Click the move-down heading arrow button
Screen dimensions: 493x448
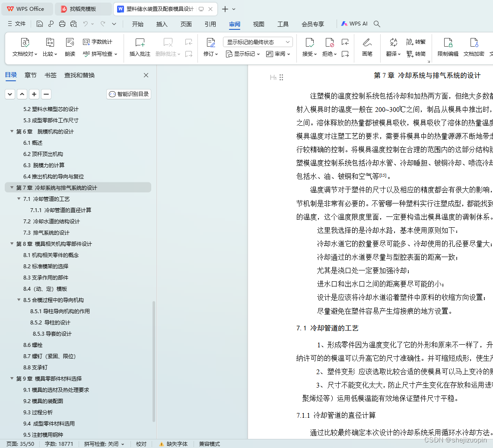[x=10, y=94]
